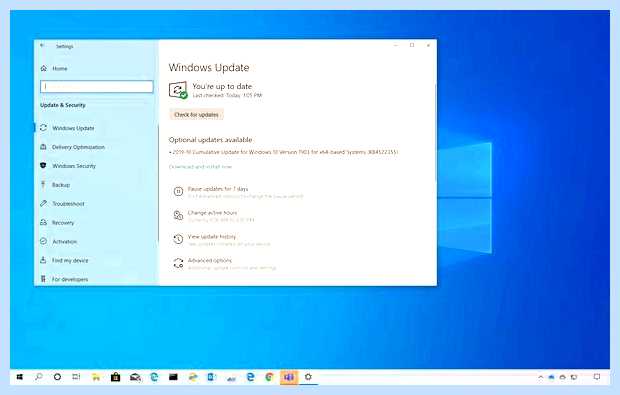Open Windows Security from the sidebar
The image size is (620, 395).
pos(74,166)
